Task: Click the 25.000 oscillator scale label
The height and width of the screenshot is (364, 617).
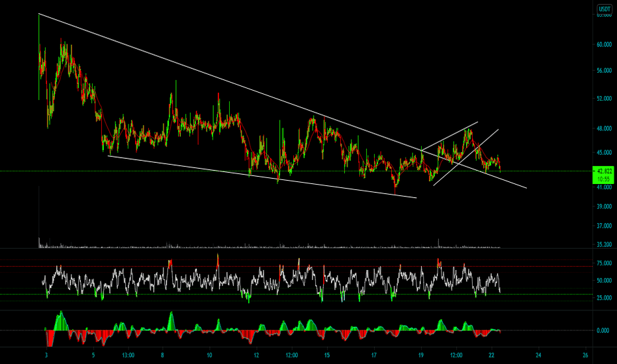Action: pos(604,298)
